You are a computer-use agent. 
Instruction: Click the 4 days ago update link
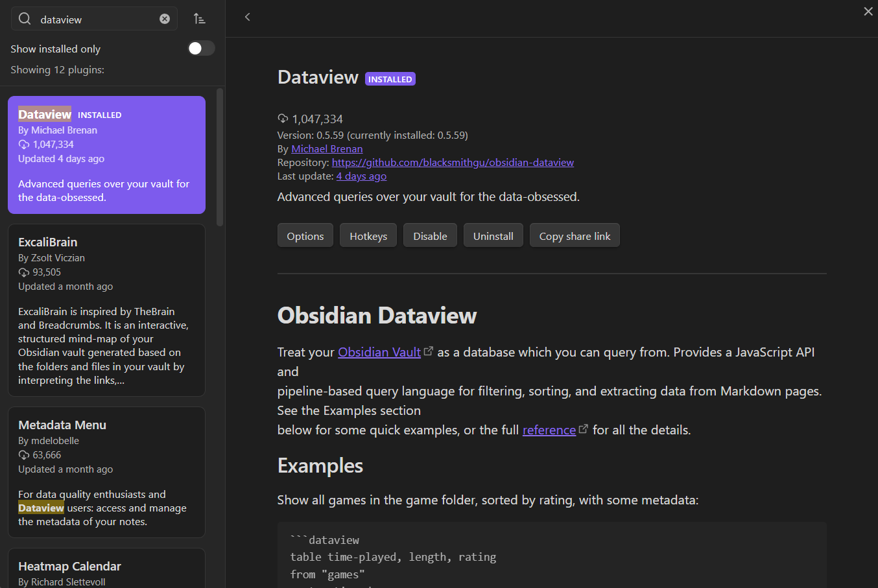coord(361,176)
